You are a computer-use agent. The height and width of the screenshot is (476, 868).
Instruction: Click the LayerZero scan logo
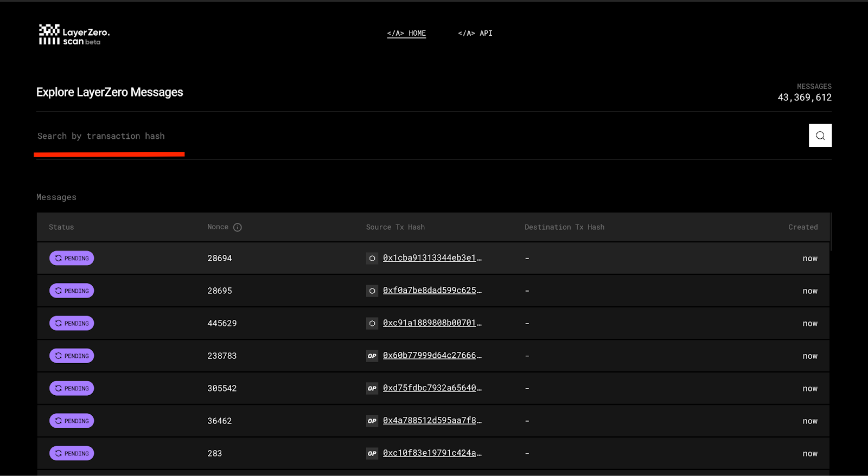[x=74, y=34]
